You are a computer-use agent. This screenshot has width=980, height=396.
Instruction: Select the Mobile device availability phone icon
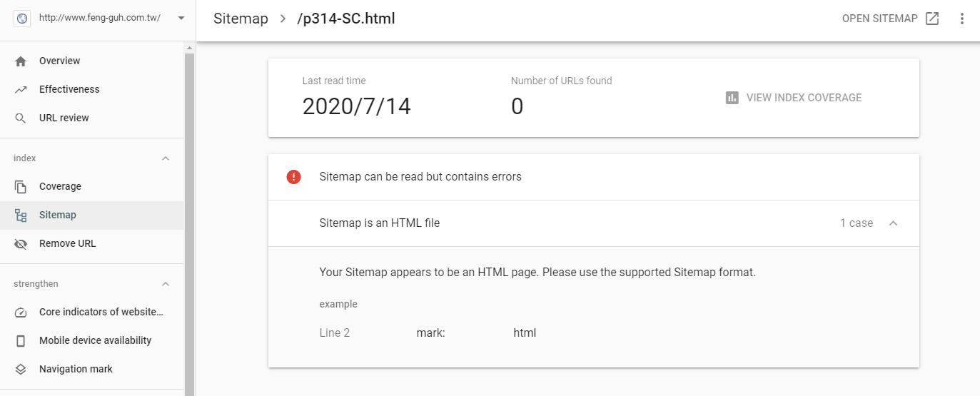[21, 341]
